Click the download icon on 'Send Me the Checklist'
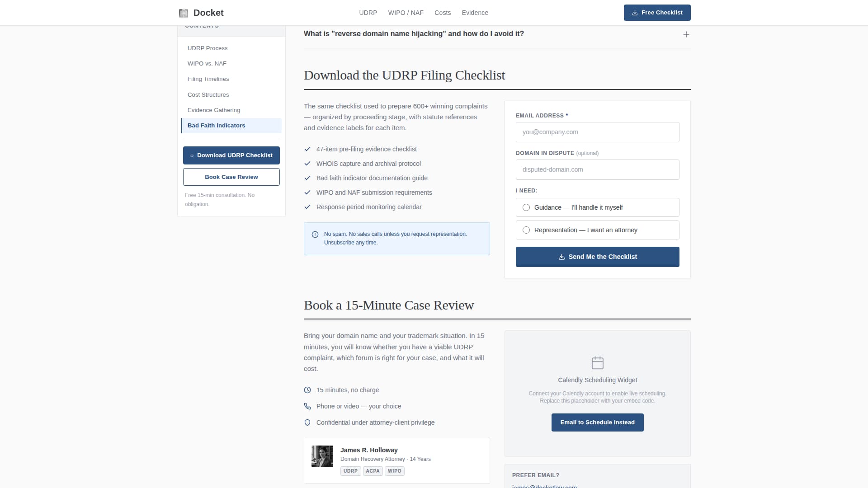This screenshot has height=488, width=868. tap(561, 257)
